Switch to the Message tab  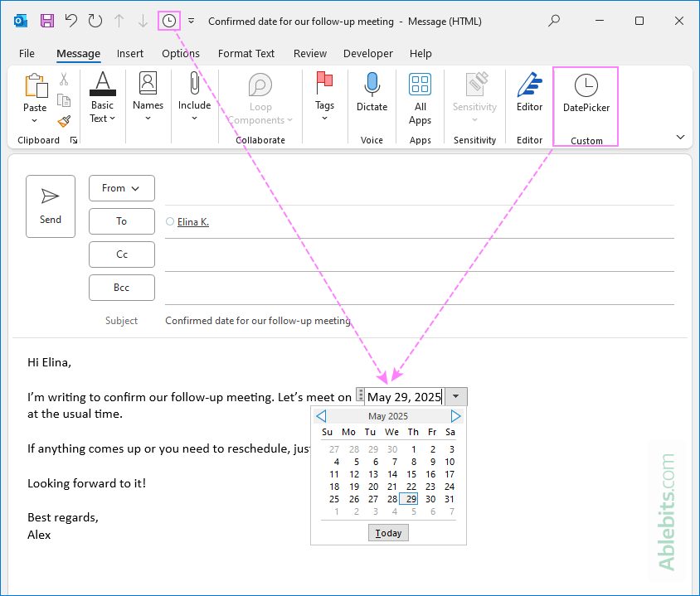click(x=78, y=54)
